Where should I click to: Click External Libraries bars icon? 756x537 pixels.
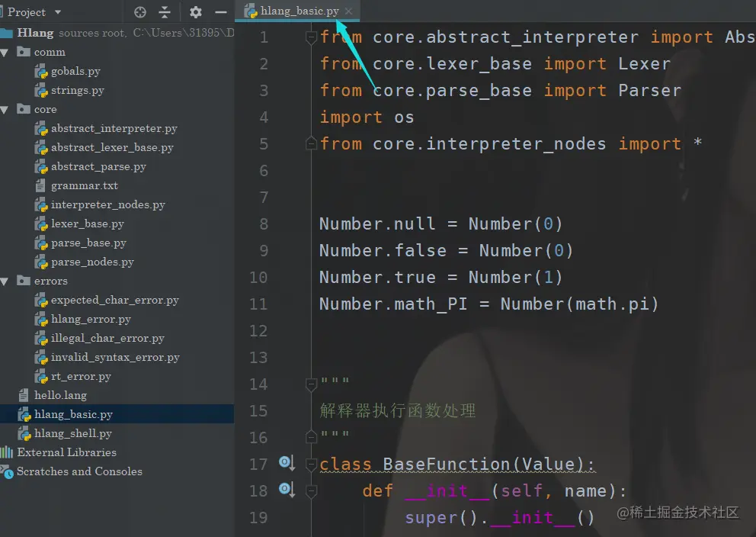click(x=6, y=452)
